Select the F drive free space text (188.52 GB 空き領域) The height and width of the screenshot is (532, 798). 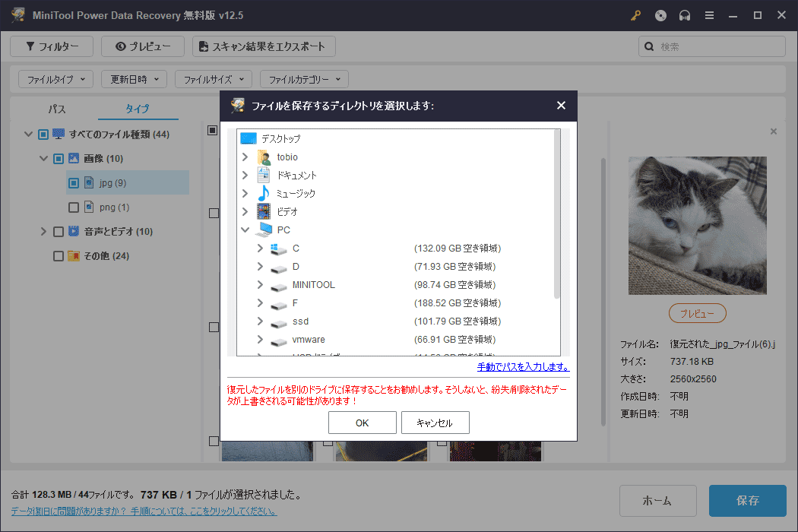click(458, 303)
